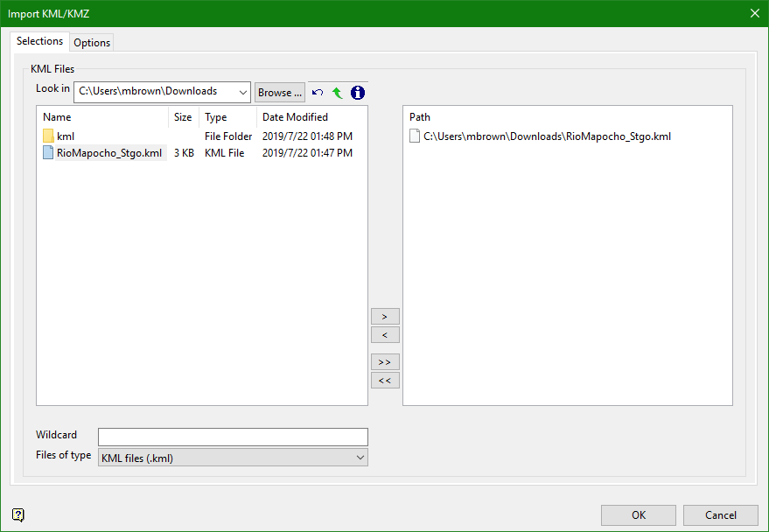Switch to the Options tab

pyautogui.click(x=92, y=43)
